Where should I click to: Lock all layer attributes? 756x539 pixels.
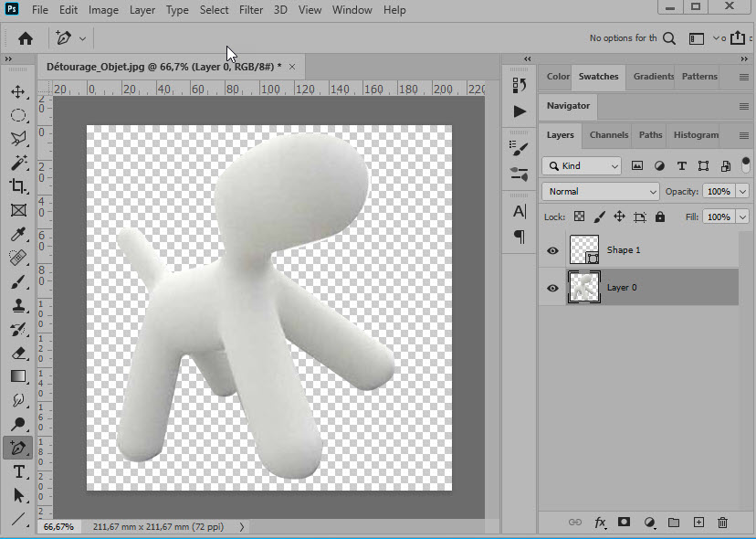pos(660,217)
